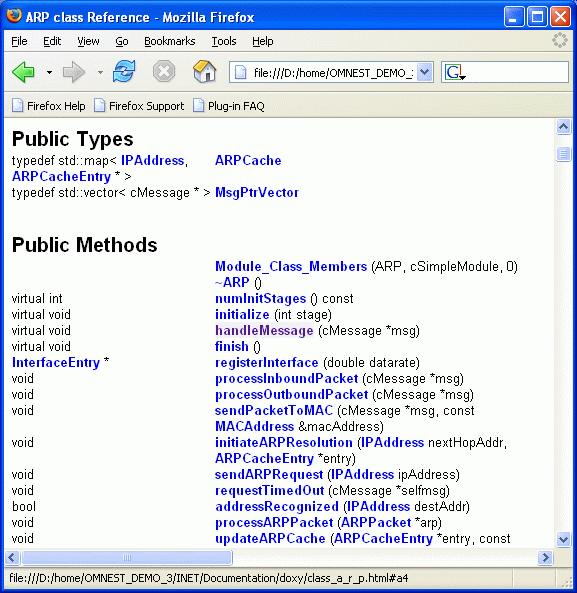The image size is (577, 593).
Task: Click inside the Google search field
Action: coord(517,72)
